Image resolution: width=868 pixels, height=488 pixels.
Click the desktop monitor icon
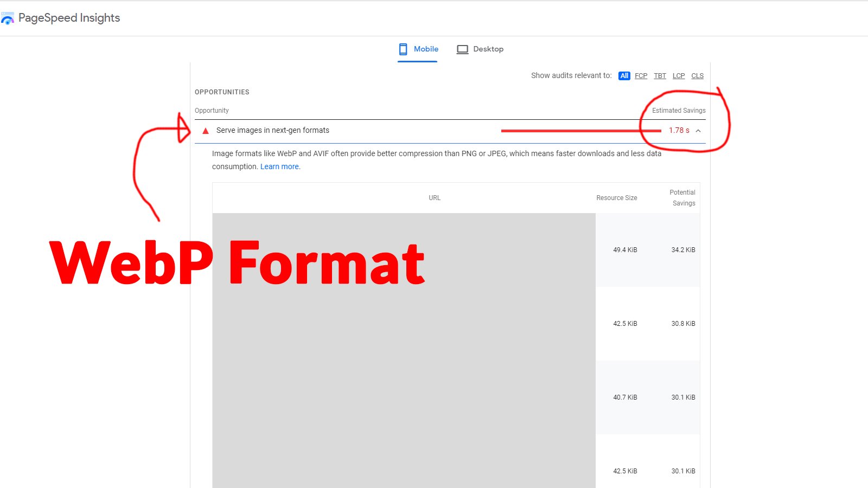pyautogui.click(x=462, y=49)
